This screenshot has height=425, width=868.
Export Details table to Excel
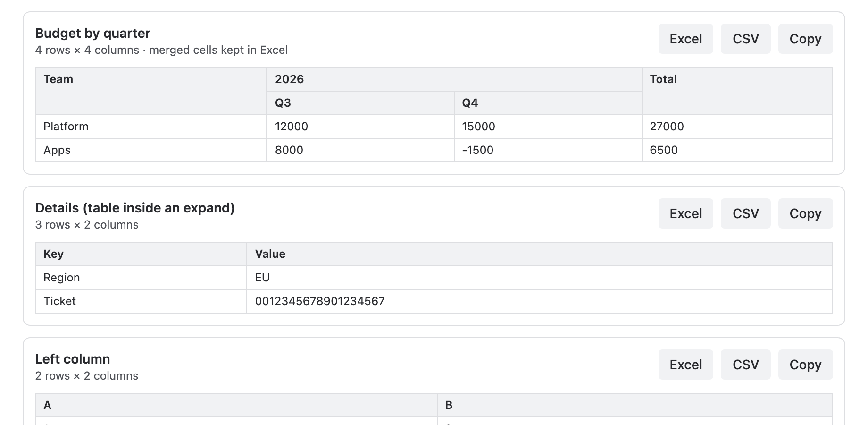(x=685, y=213)
